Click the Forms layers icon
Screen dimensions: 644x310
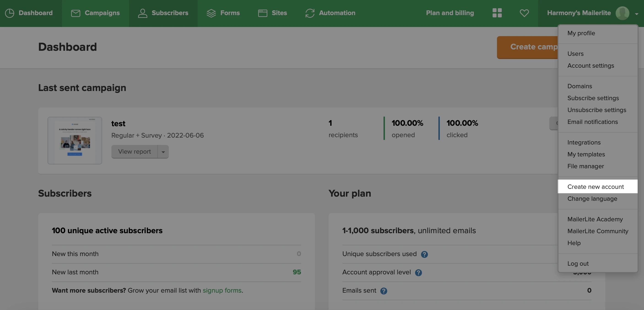211,13
